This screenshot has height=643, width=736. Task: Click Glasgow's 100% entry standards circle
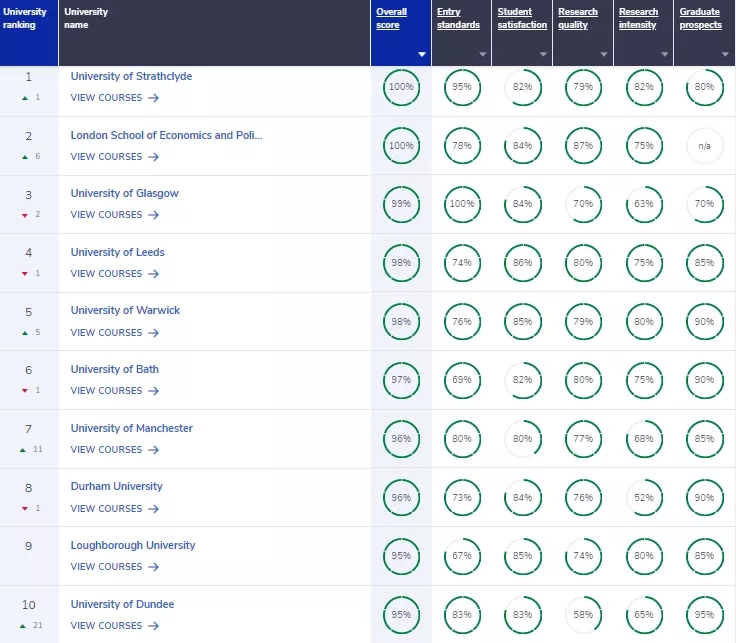(x=461, y=204)
